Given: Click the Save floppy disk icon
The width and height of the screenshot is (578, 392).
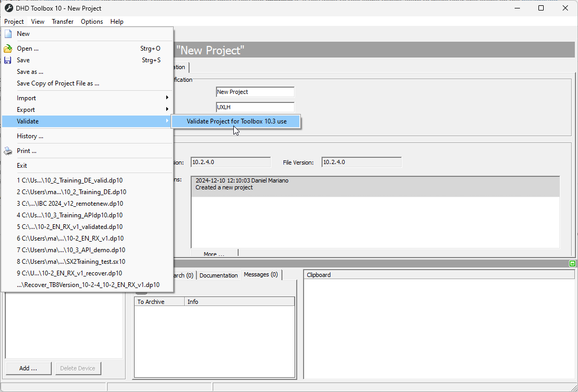Looking at the screenshot, I should (8, 60).
